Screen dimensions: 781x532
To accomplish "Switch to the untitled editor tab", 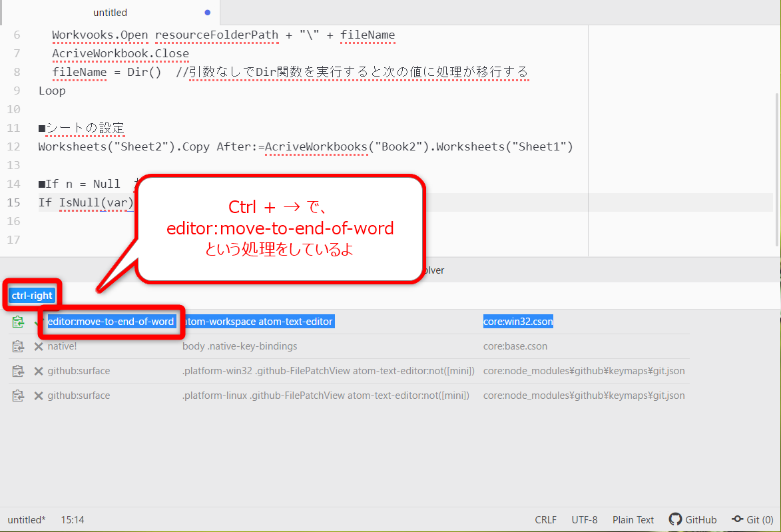I will pos(111,12).
